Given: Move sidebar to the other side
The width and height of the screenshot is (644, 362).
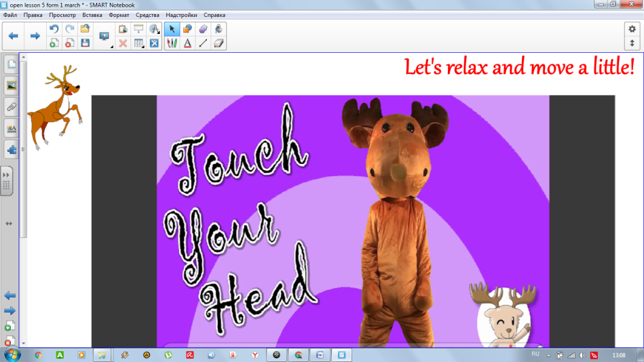Looking at the screenshot, I should [x=9, y=224].
